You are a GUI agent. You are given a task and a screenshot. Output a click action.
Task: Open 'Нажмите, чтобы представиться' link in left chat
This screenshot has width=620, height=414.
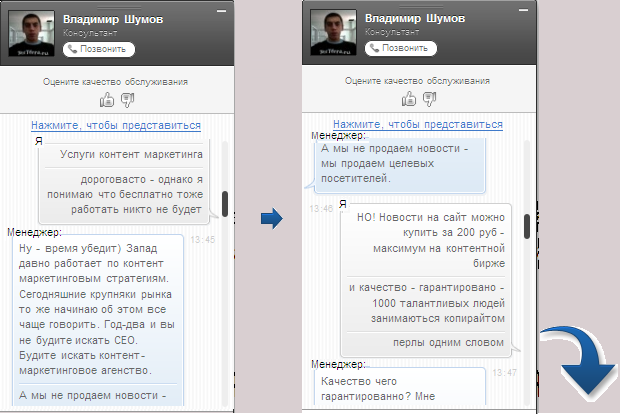click(116, 126)
